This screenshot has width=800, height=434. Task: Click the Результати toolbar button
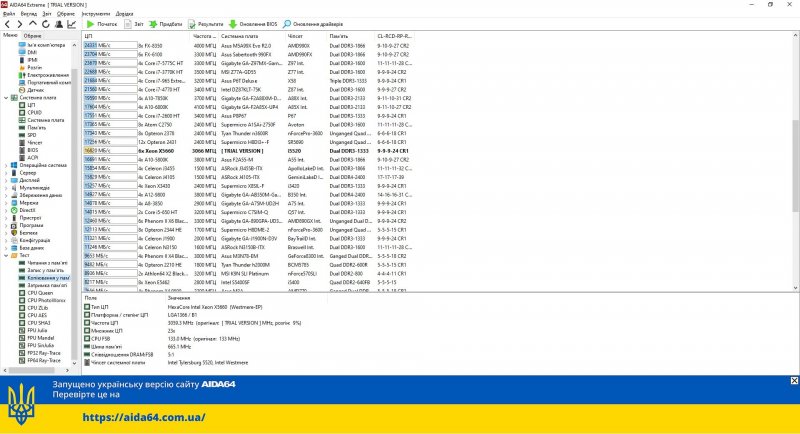point(204,23)
